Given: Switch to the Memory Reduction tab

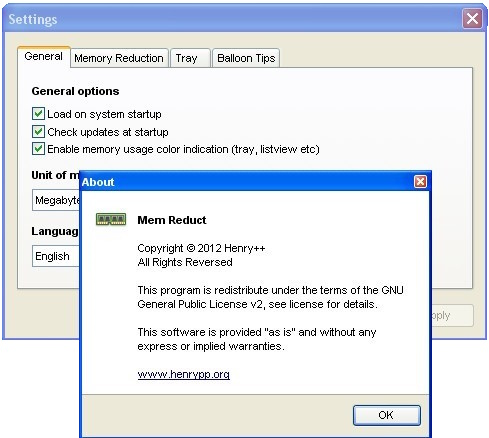Looking at the screenshot, I should tap(119, 58).
